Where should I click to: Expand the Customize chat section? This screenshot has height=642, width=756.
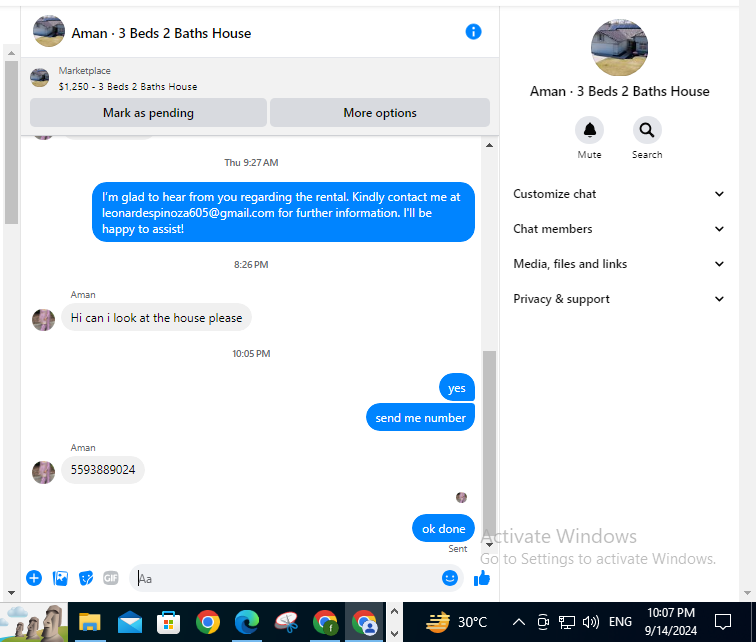click(x=619, y=194)
